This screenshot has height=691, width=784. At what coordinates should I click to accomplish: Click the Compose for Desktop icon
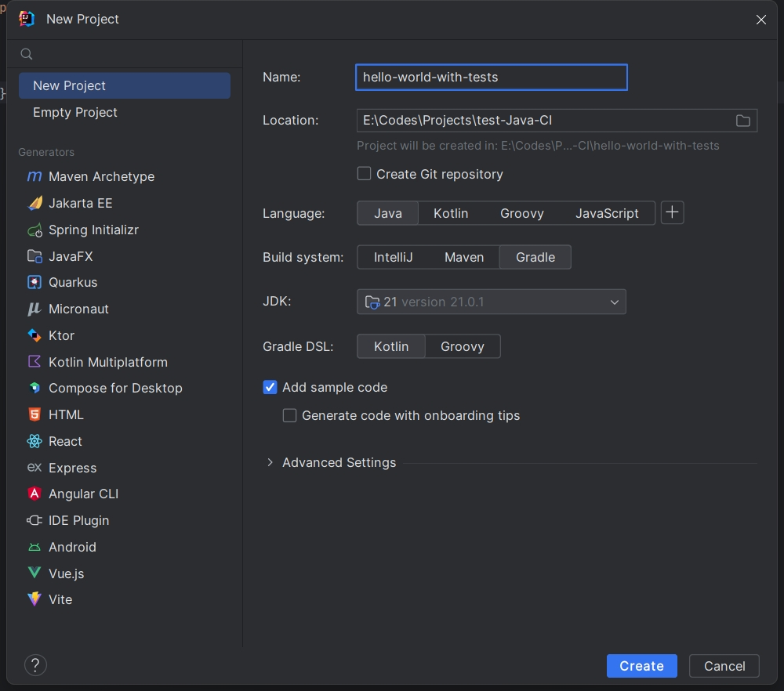[34, 388]
